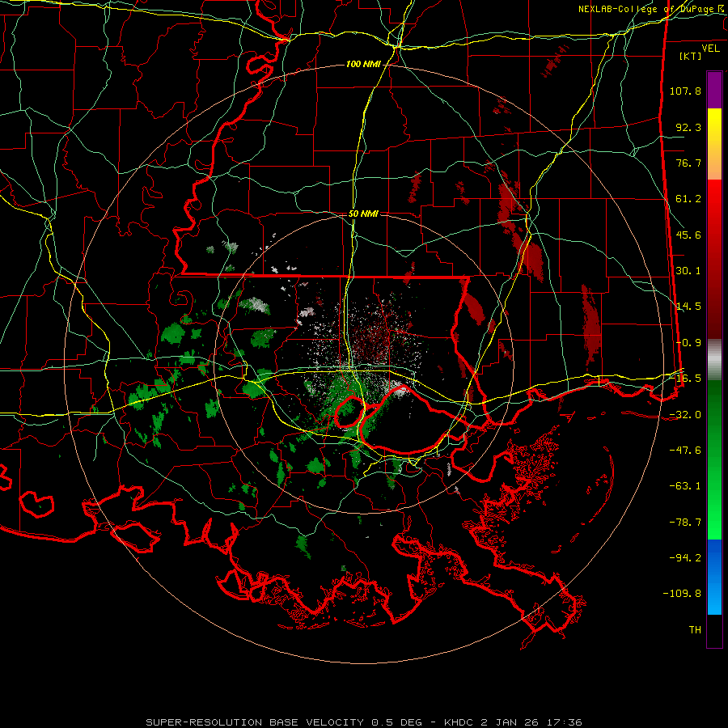
Task: Select the 92.3 velocity scale value
Action: coord(688,127)
